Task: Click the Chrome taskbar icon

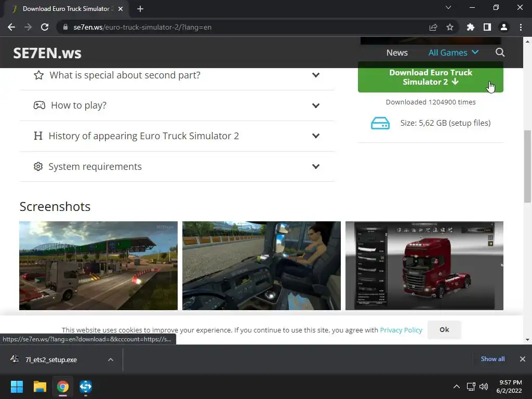Action: [63, 387]
